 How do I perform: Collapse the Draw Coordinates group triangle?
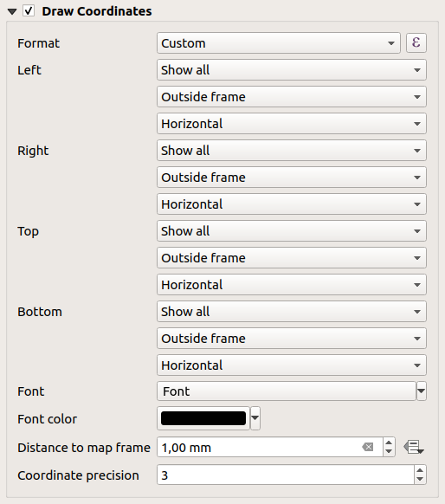pyautogui.click(x=12, y=12)
